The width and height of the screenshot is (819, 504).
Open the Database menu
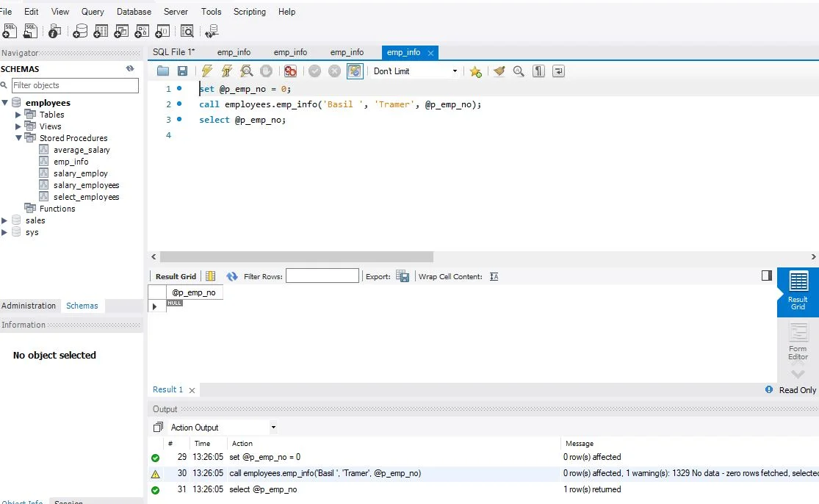134,12
